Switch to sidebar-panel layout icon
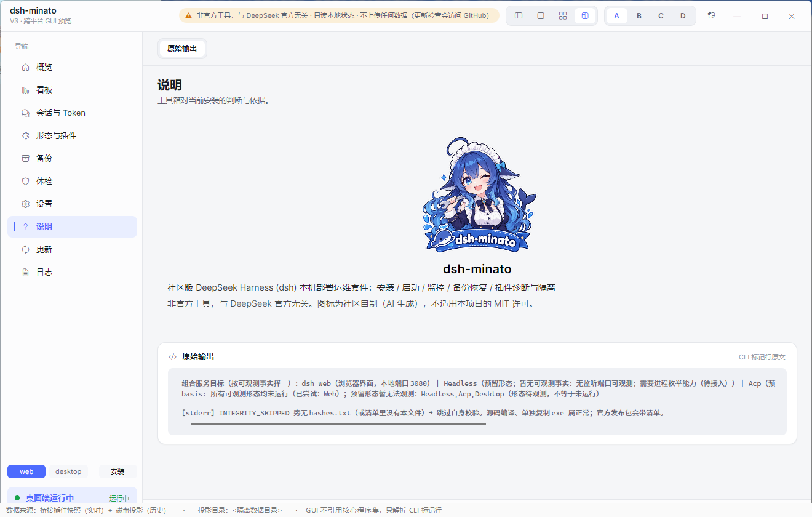This screenshot has width=812, height=517. pyautogui.click(x=519, y=16)
